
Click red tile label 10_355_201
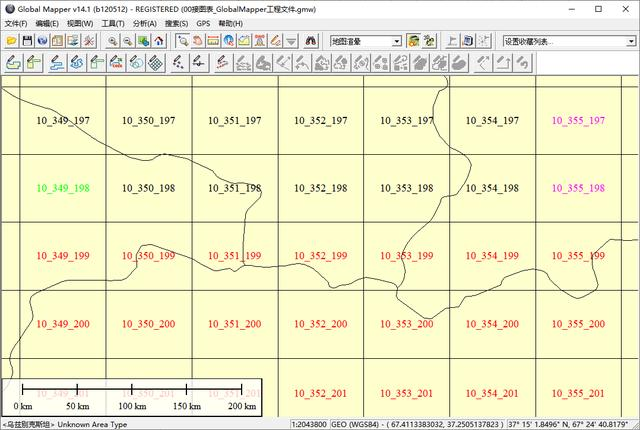click(578, 393)
